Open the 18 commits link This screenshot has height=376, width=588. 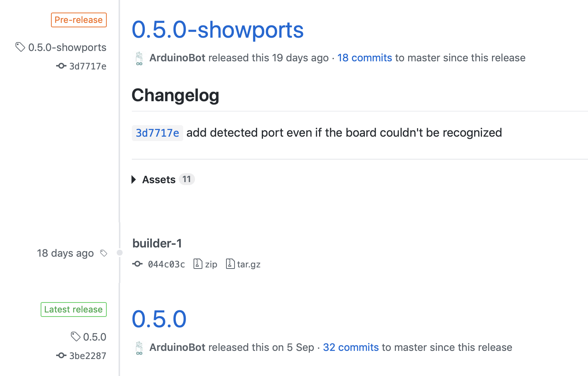(365, 58)
